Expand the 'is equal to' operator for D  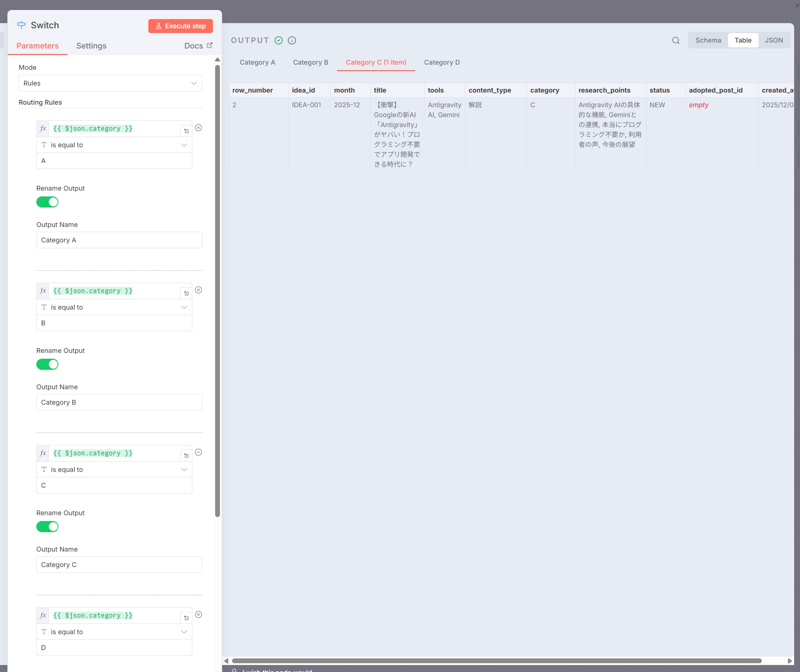pyautogui.click(x=114, y=632)
